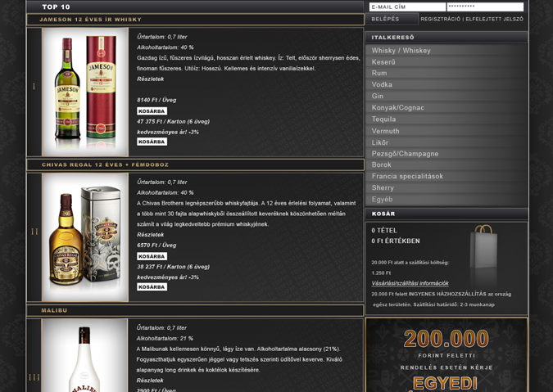This screenshot has width=553, height=392.
Task: Click the CHIVAS REGAL 12 ÉVES + FÉMDOBOZ title
Action: click(x=105, y=164)
